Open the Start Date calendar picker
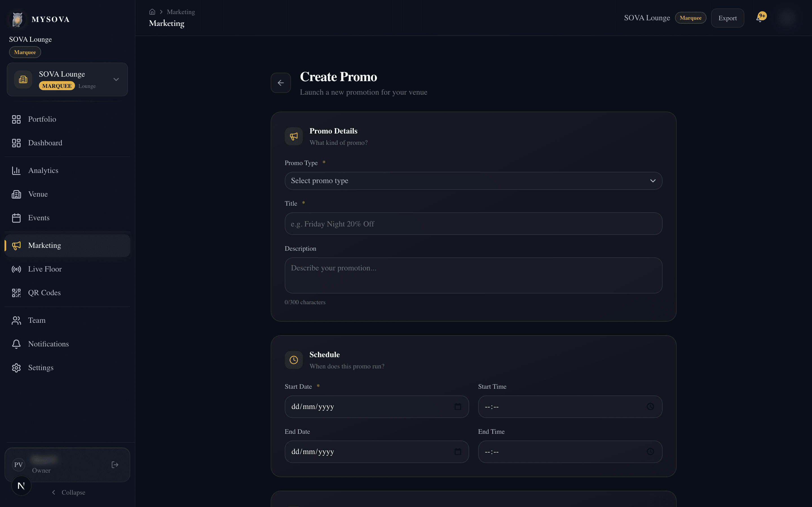Screen dimensions: 812x507 [457, 406]
